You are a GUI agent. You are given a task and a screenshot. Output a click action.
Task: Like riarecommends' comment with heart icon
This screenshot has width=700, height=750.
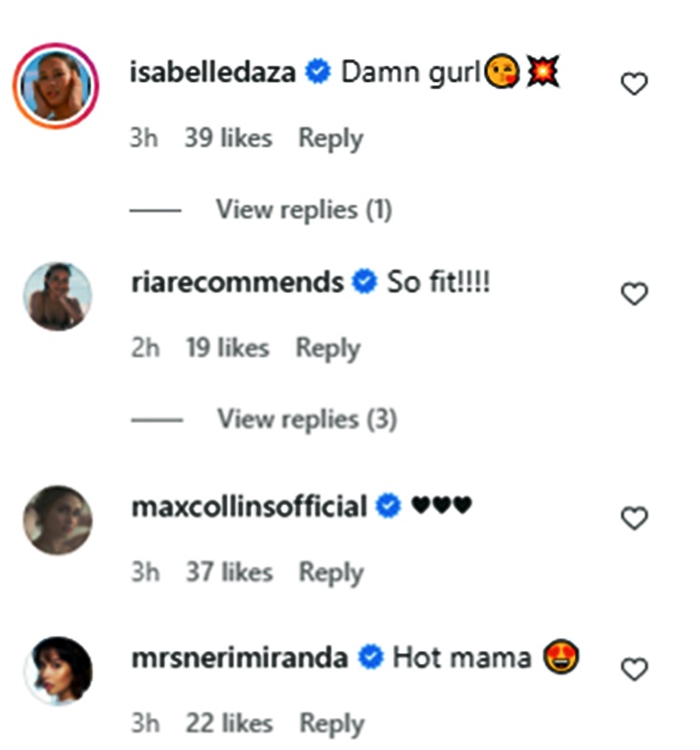pos(634,294)
